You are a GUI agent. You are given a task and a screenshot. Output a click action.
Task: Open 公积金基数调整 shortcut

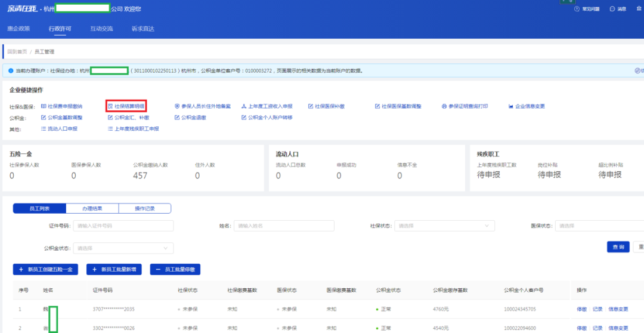pos(64,118)
